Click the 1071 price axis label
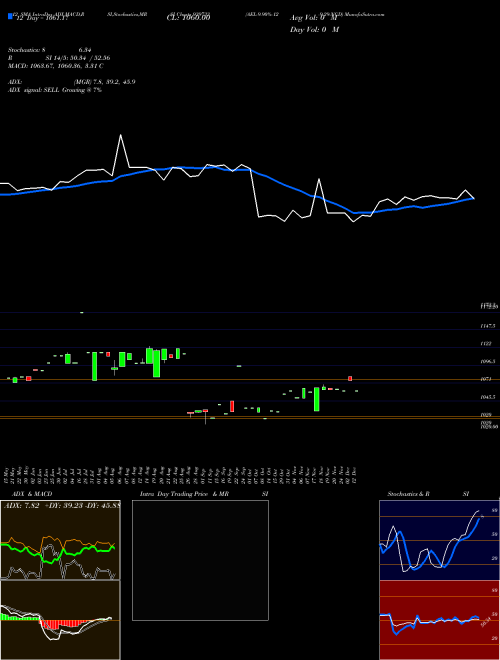This screenshot has height=660, width=500. coord(486,379)
